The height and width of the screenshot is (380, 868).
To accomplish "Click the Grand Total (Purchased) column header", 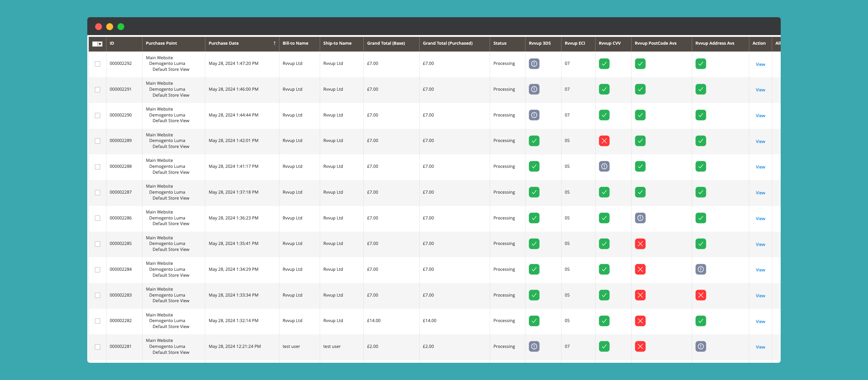I will click(x=447, y=43).
